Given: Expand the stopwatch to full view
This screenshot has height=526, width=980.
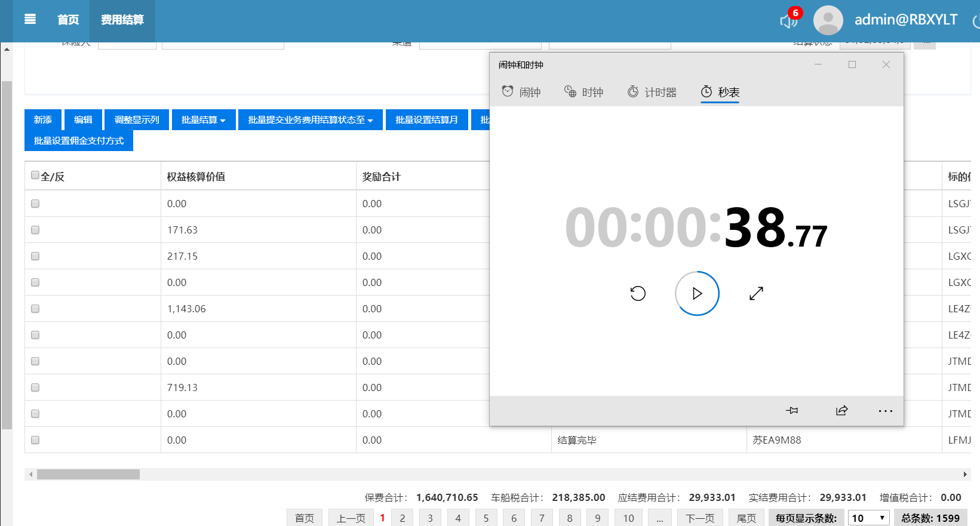Looking at the screenshot, I should coord(756,293).
